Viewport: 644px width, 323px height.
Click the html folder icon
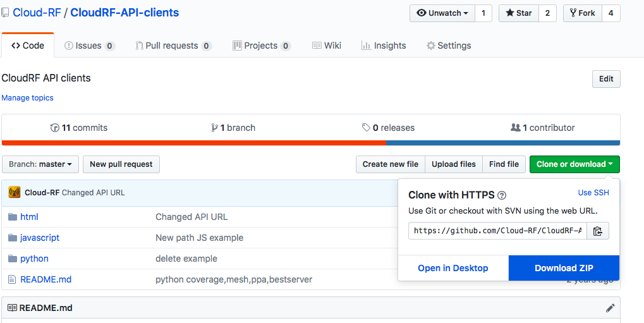(x=13, y=217)
